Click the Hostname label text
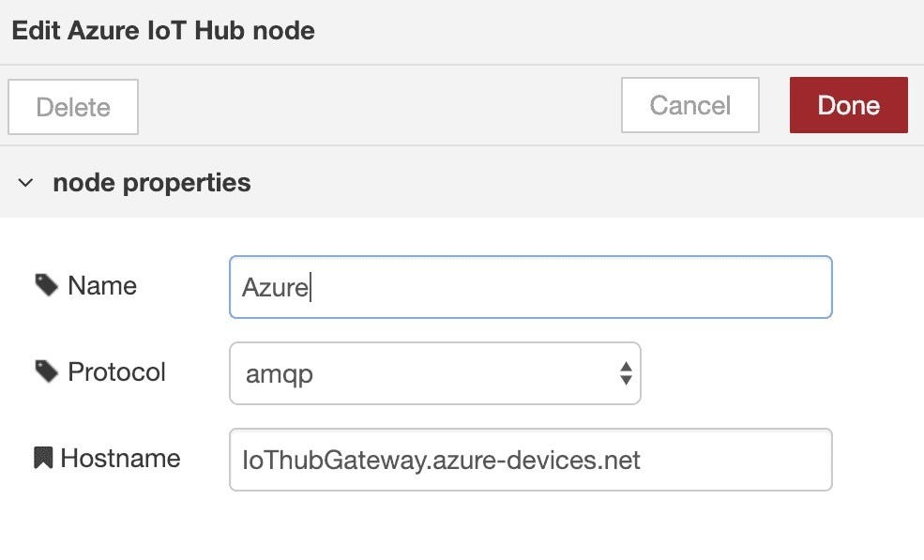The height and width of the screenshot is (560, 924). (120, 458)
